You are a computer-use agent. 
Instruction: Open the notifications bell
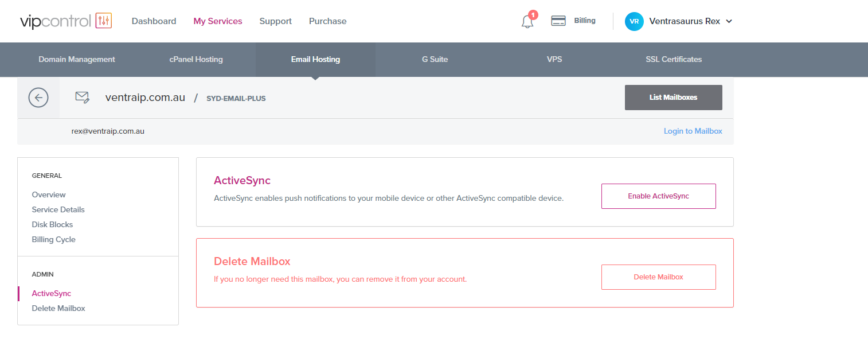pyautogui.click(x=527, y=22)
